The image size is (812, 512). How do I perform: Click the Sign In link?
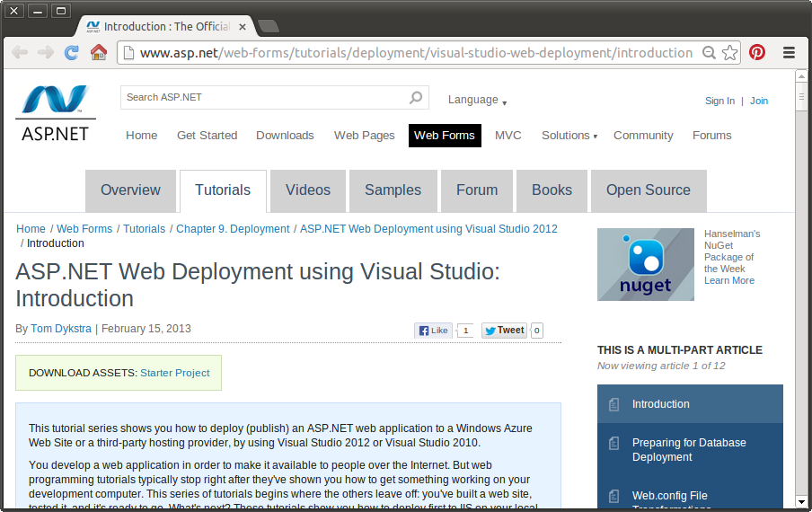point(719,101)
